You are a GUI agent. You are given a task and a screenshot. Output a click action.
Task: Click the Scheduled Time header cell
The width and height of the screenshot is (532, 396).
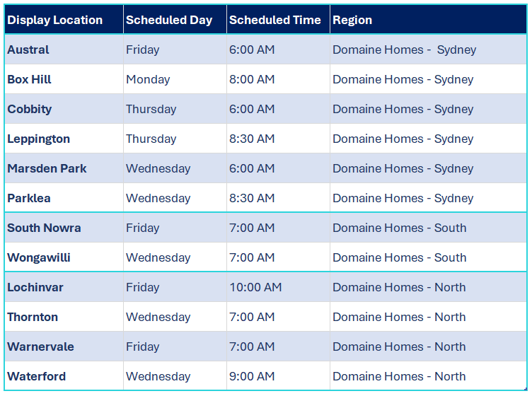pos(278,20)
